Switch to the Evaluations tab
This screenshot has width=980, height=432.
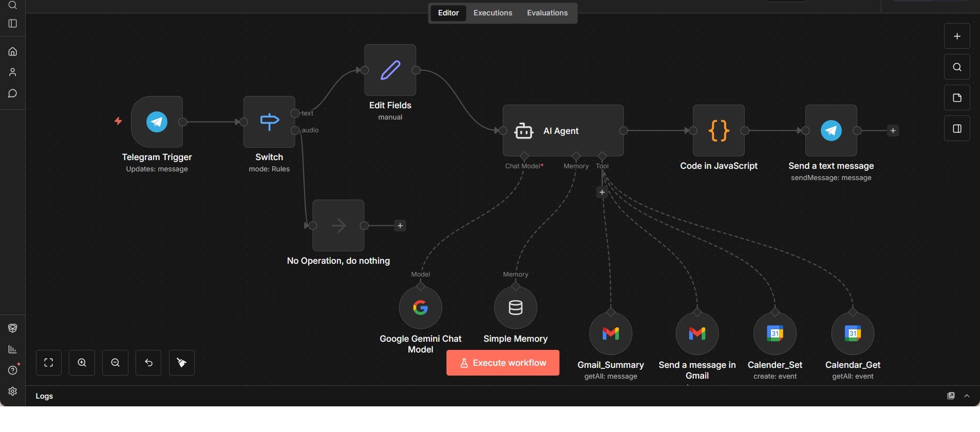(x=547, y=13)
